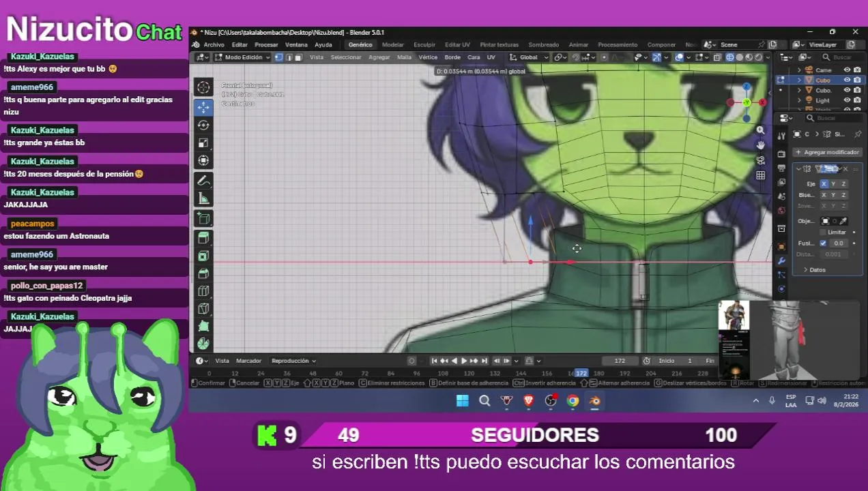Open the editor type dropdown in viewport header
This screenshot has height=491, width=868.
(x=201, y=57)
